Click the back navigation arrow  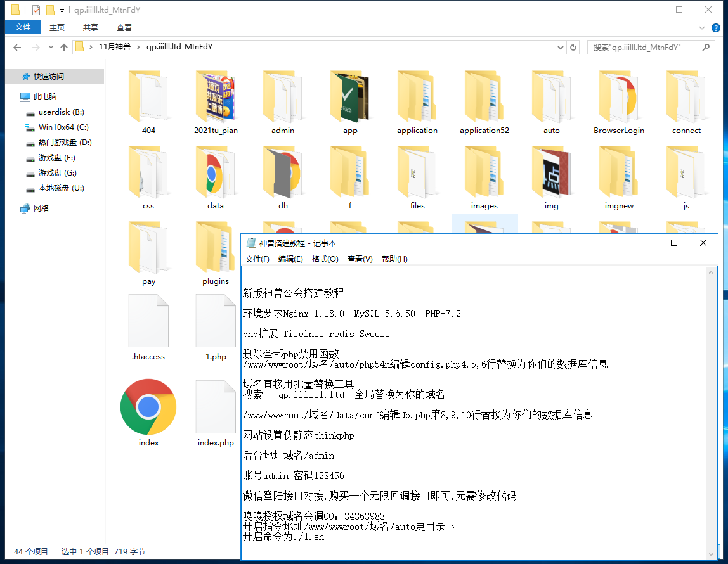coord(16,47)
